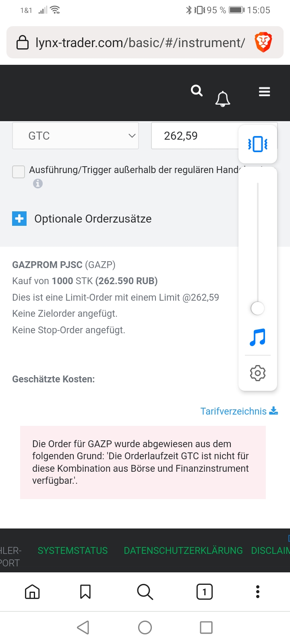Click the volume slider handle
This screenshot has height=644, width=290.
click(258, 309)
